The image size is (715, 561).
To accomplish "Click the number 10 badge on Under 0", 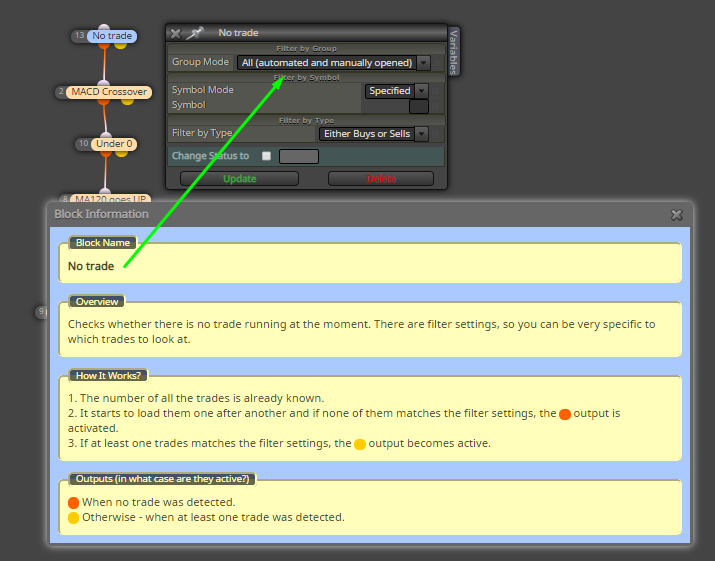I will (x=83, y=144).
